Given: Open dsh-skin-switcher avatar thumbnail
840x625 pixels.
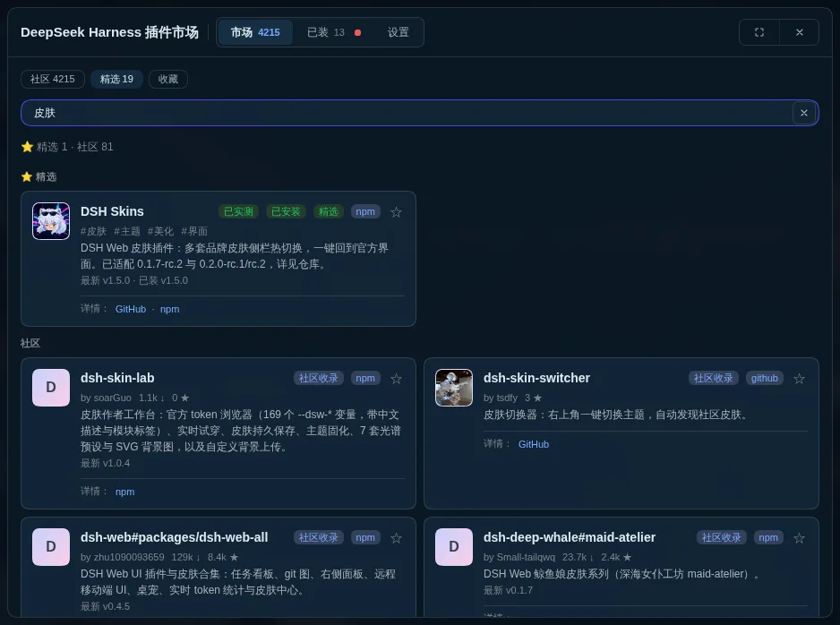Looking at the screenshot, I should click(454, 387).
